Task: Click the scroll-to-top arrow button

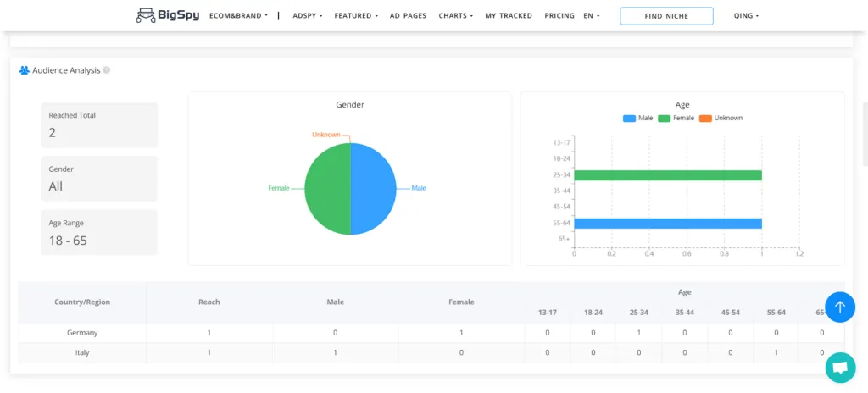Action: 840,307
